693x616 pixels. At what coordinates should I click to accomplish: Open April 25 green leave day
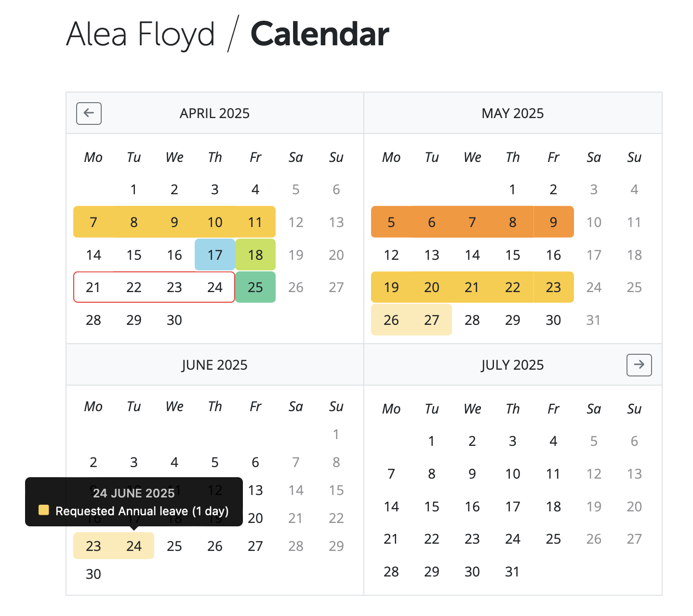[255, 287]
